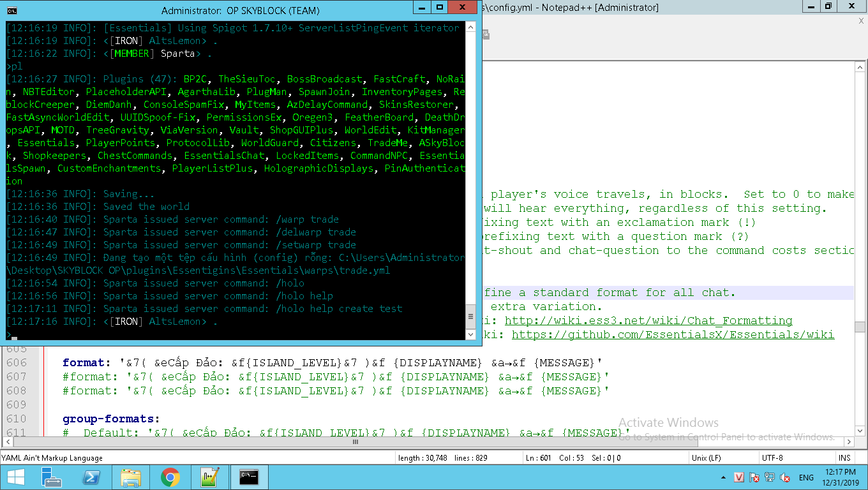Click line number 609 in the margin
Screen dimensions: 868x490
point(16,405)
